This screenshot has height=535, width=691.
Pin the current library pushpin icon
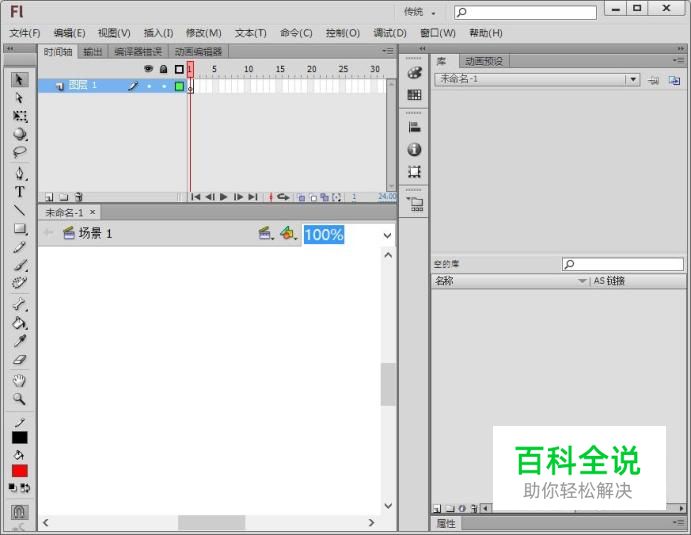654,80
